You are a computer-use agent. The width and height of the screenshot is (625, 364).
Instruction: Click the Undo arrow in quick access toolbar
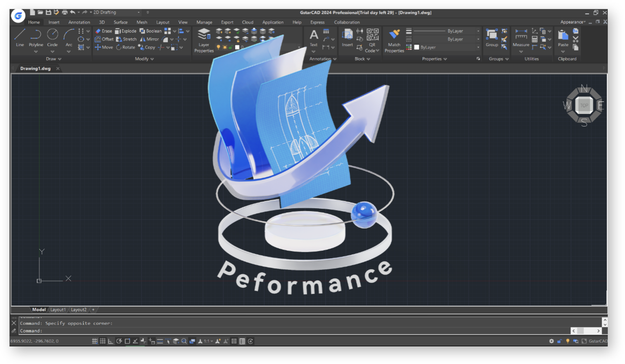tap(72, 12)
